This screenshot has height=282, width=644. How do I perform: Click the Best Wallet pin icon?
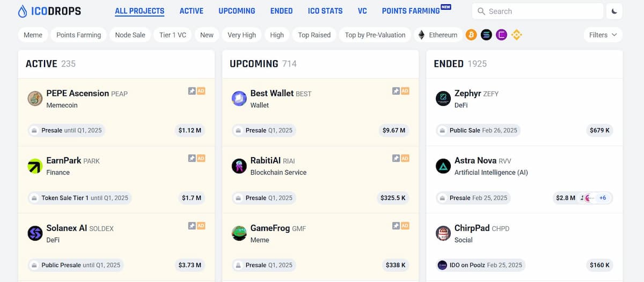(396, 91)
